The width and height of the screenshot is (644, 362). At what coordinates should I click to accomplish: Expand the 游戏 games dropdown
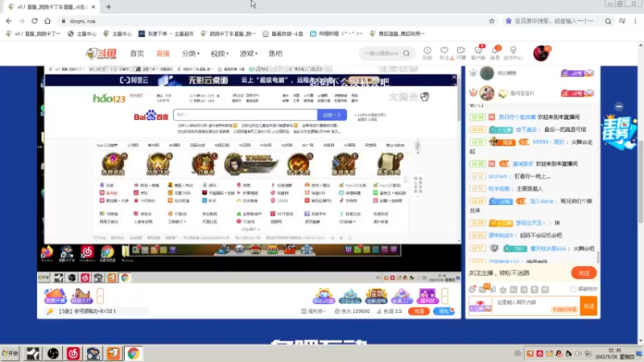pyautogui.click(x=249, y=53)
